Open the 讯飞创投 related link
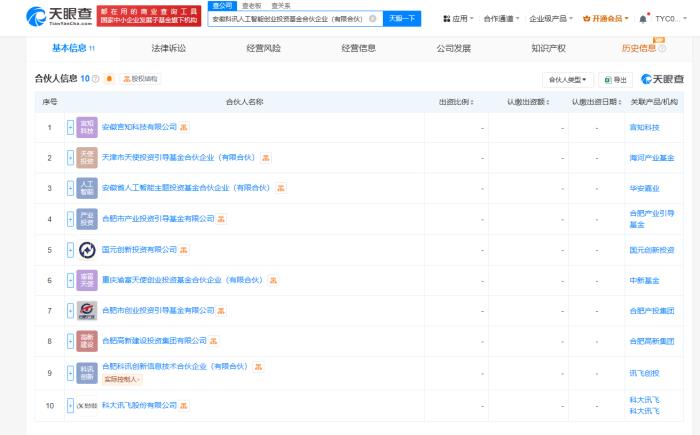This screenshot has width=700, height=435. pos(644,373)
